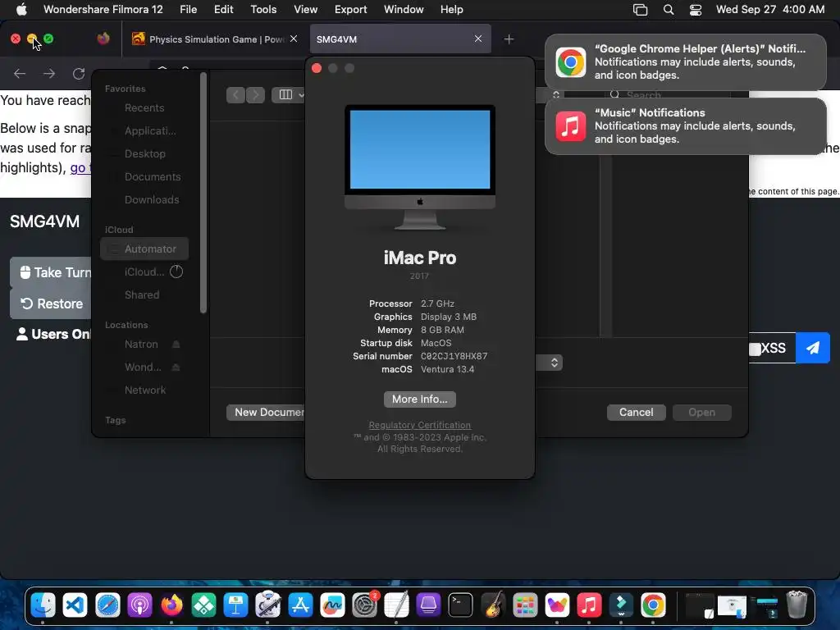Open a new browser tab

pos(509,39)
